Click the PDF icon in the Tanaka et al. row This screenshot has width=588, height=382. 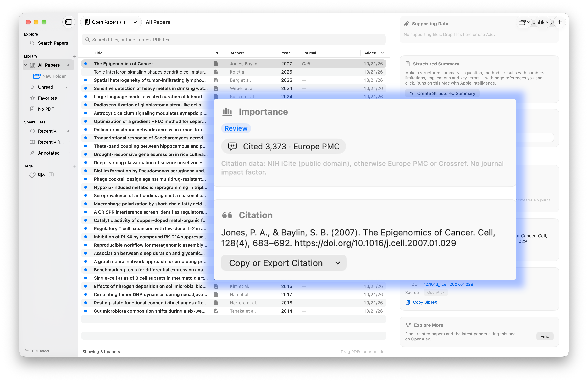(216, 311)
